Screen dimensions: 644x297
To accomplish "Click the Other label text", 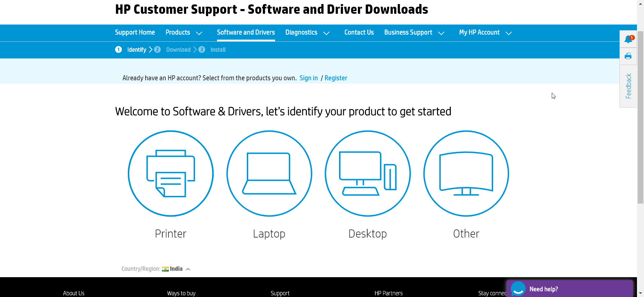I will (x=466, y=234).
